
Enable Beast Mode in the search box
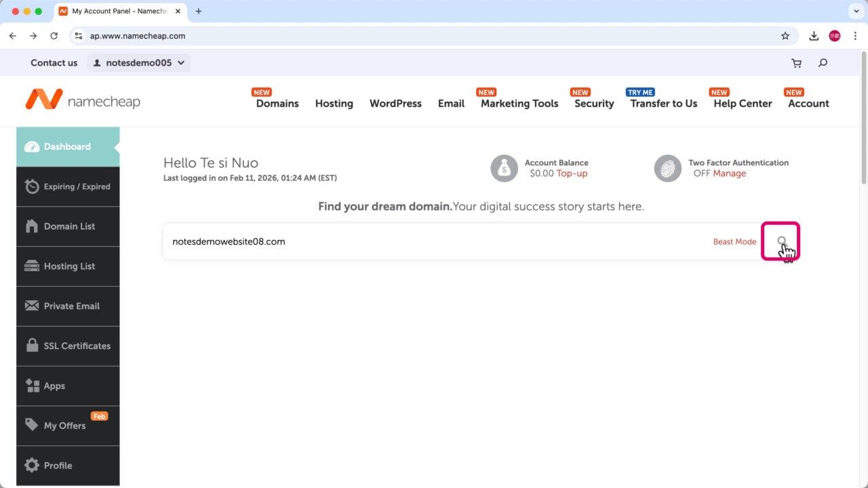point(734,242)
